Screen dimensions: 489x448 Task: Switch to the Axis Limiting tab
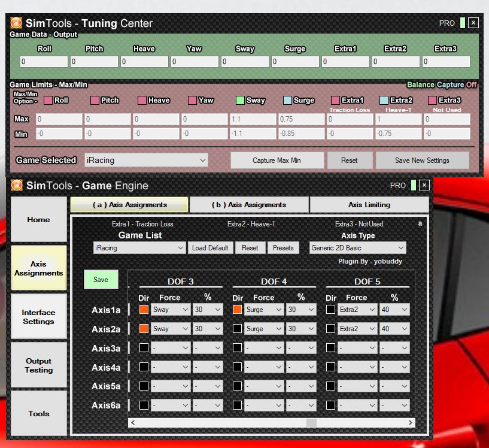pyautogui.click(x=369, y=205)
